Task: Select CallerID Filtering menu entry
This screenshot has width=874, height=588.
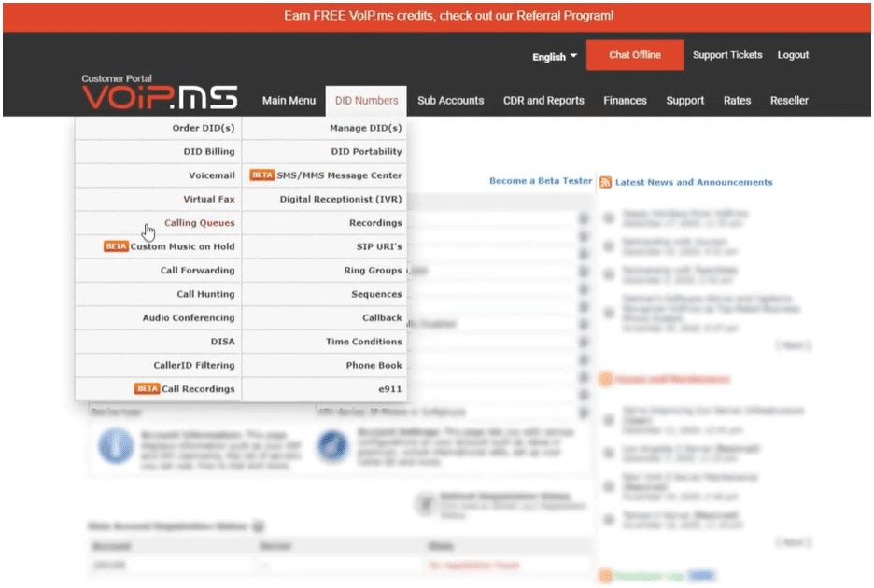Action: (x=159, y=365)
